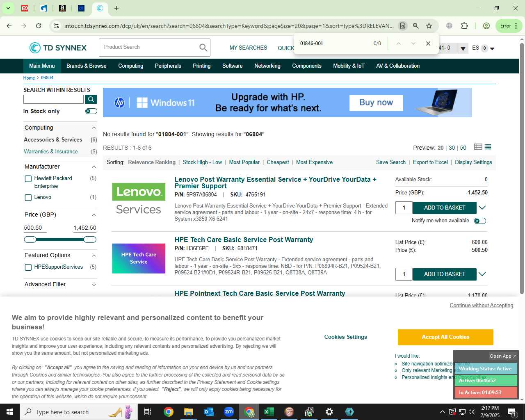525x420 pixels.
Task: Collapse the Price (GBP) filter section
Action: click(x=94, y=215)
